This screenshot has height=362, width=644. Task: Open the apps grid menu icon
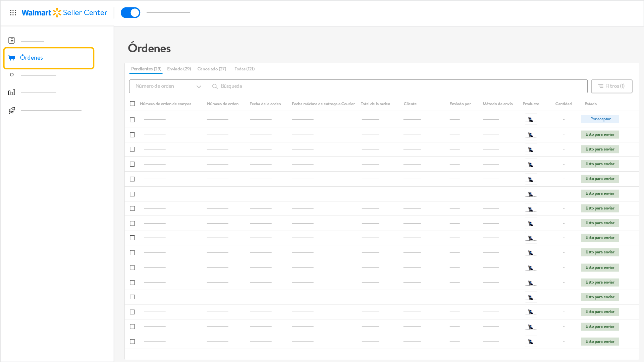(13, 13)
